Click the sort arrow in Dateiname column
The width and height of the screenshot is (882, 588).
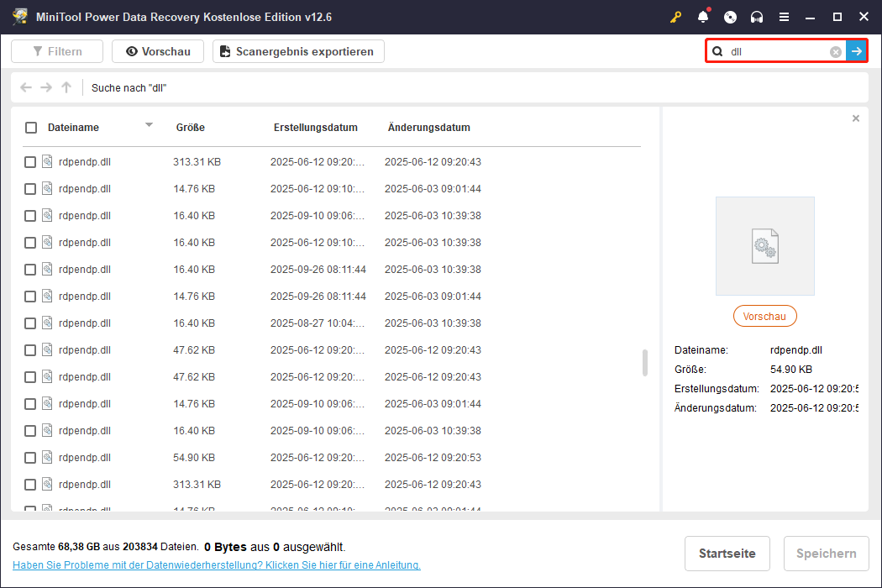coord(149,125)
